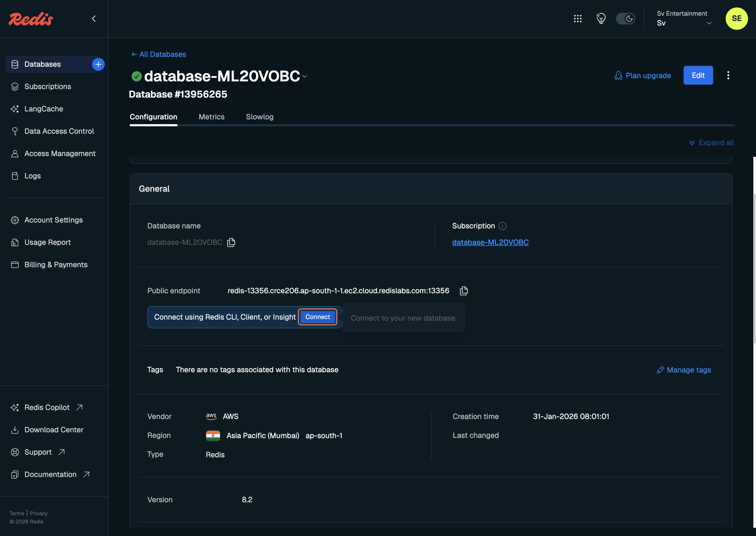Click the notifications lightbulb icon

[x=601, y=19]
